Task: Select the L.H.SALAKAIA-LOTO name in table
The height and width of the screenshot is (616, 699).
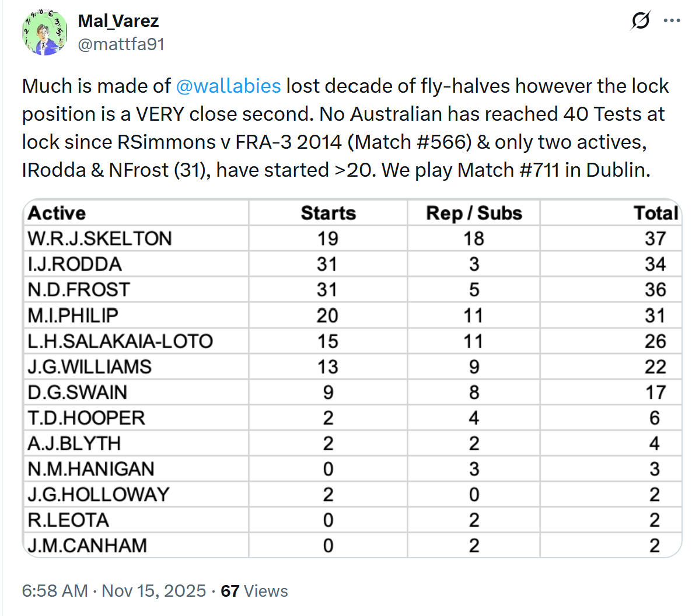Action: coord(120,341)
